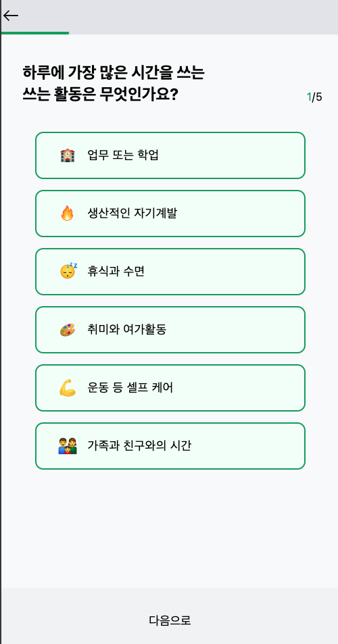Click the unfilled gray progress bar area

203,33
